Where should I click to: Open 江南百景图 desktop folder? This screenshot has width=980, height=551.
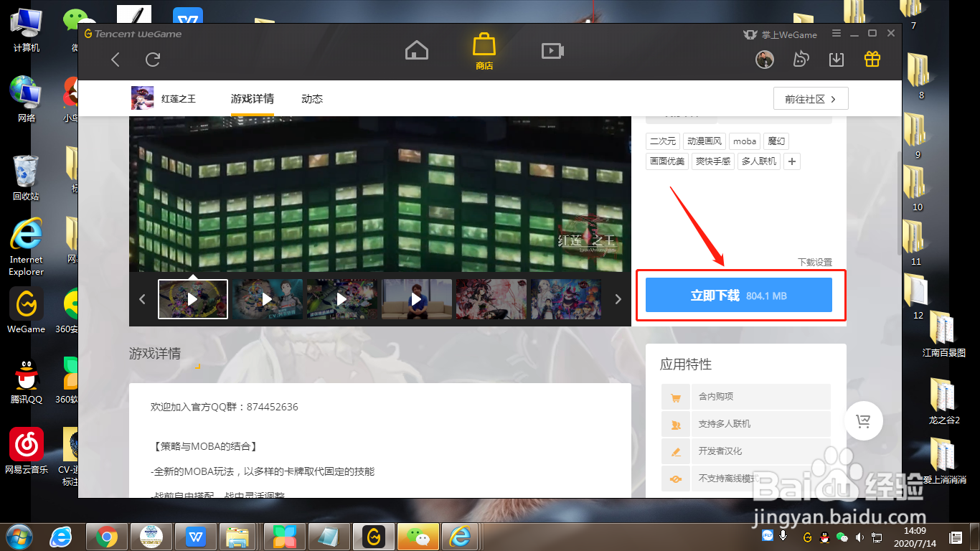pyautogui.click(x=943, y=334)
